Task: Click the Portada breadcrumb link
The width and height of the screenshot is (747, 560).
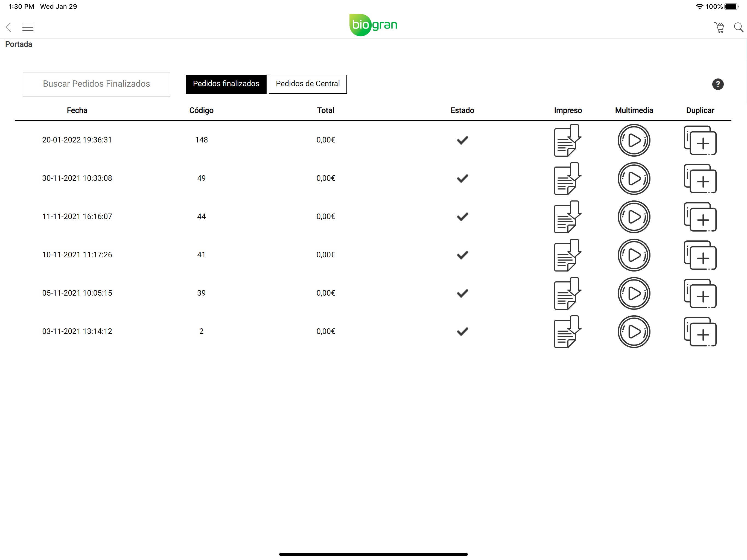Action: click(19, 44)
